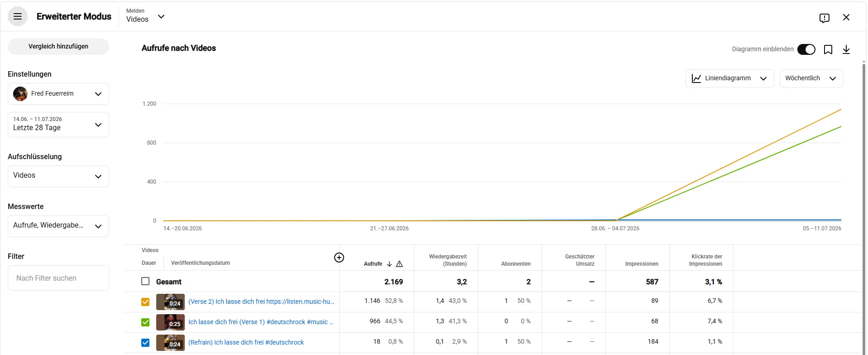
Task: Check the Gesamt checkbox
Action: [145, 281]
